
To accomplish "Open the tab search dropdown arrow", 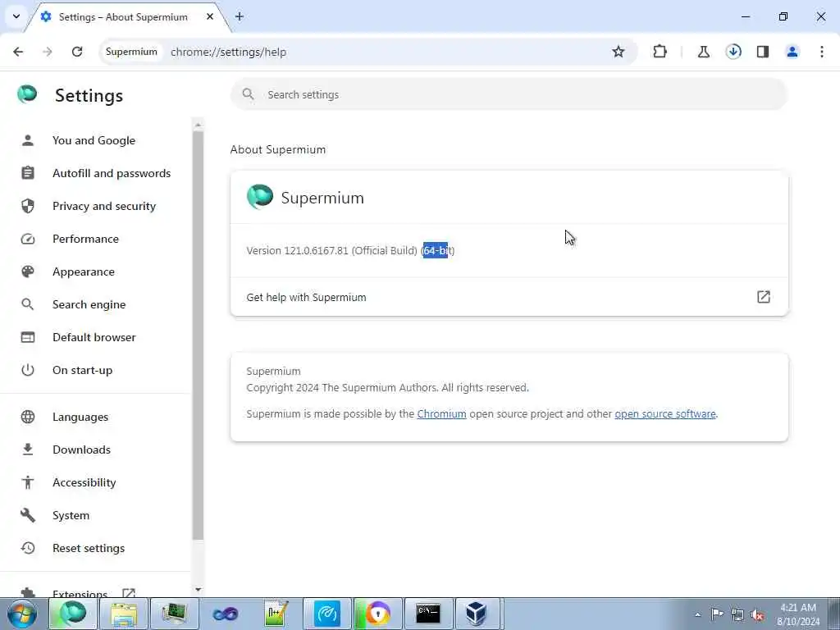I will (16, 16).
